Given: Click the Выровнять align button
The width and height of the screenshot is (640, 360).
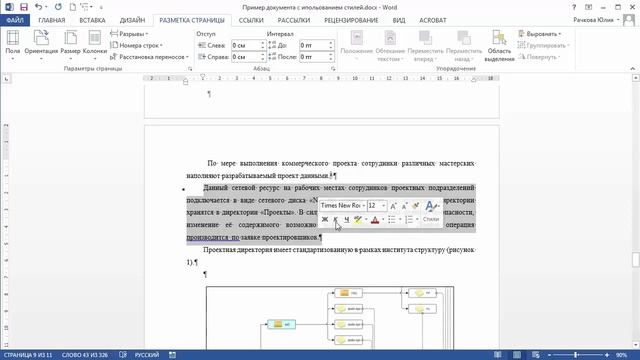Looking at the screenshot, I should pyautogui.click(x=541, y=34).
